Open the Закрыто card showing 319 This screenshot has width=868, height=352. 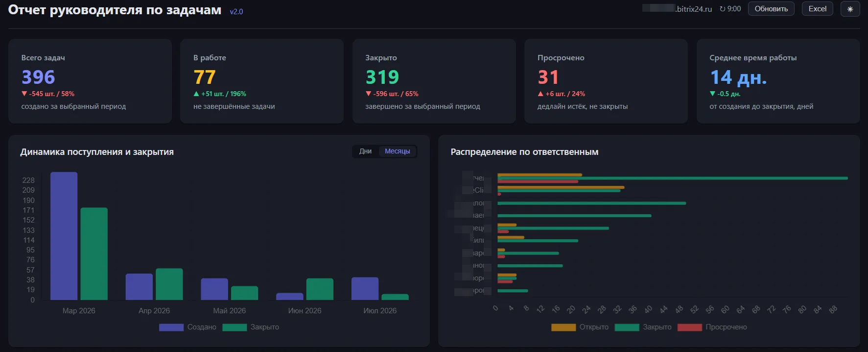pos(434,81)
